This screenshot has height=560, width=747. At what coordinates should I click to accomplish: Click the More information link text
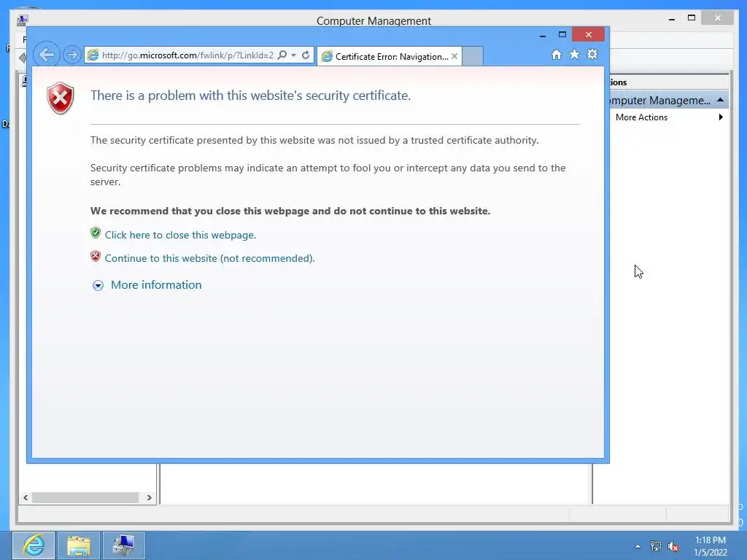(x=156, y=285)
